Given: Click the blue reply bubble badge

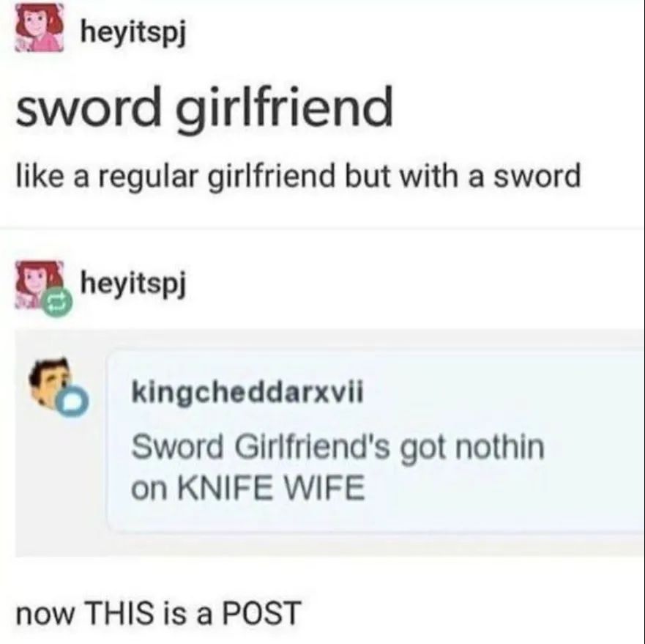Looking at the screenshot, I should pos(73,400).
